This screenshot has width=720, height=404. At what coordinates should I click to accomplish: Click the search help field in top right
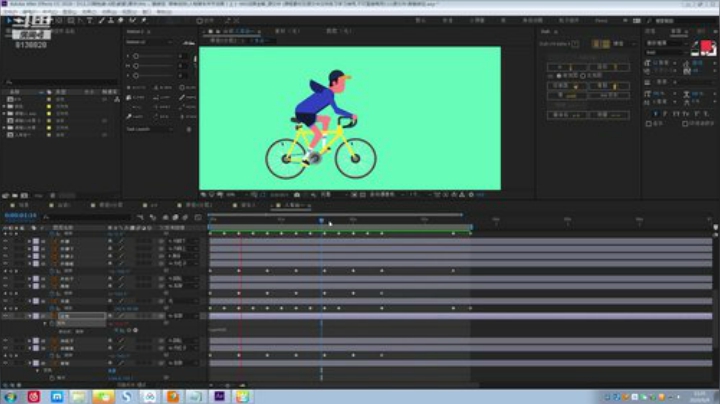[682, 21]
